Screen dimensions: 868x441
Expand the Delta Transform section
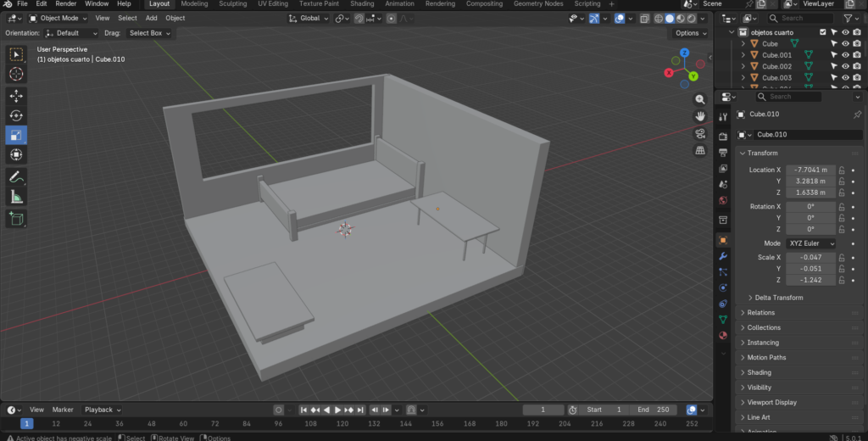pyautogui.click(x=778, y=298)
